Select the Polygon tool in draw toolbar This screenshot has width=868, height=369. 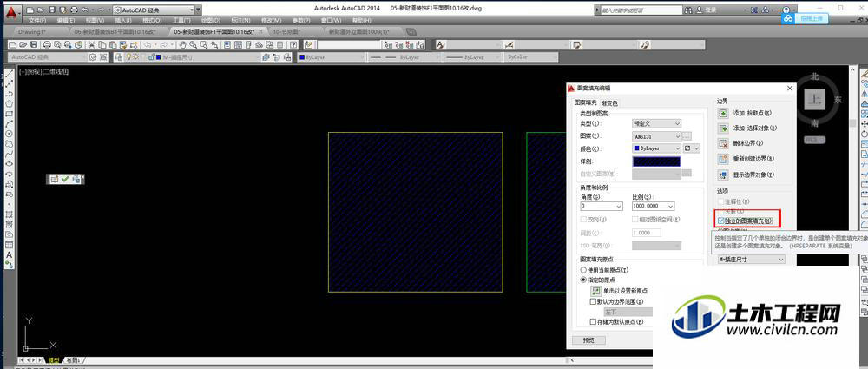tap(9, 103)
